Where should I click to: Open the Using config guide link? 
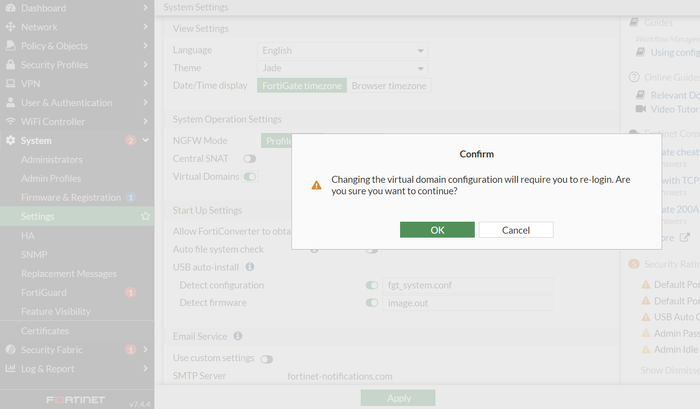[675, 52]
